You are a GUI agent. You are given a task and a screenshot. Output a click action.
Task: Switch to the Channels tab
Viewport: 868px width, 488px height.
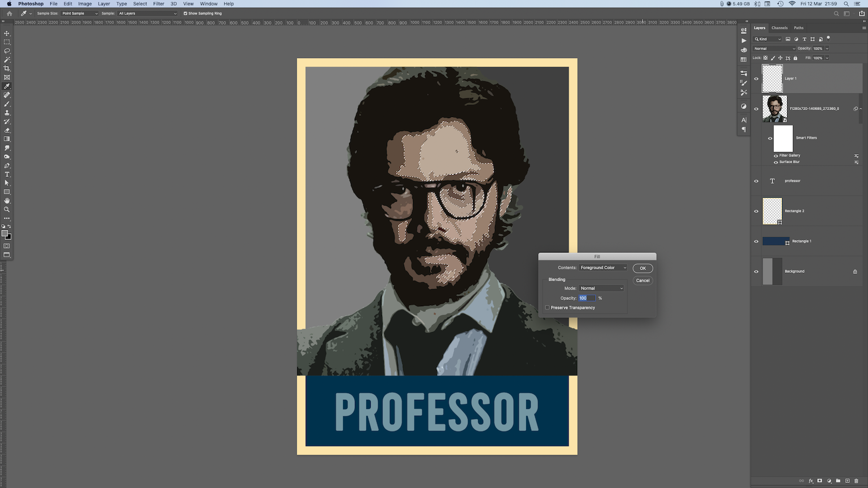pos(779,28)
